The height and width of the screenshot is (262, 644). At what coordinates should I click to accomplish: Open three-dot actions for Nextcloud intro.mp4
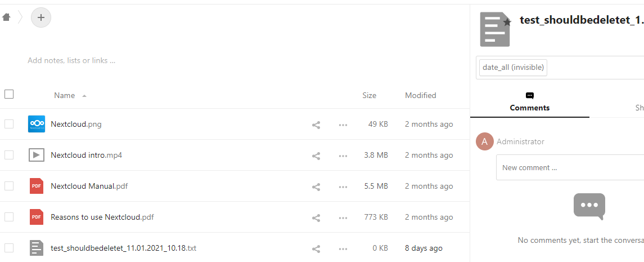click(x=343, y=156)
